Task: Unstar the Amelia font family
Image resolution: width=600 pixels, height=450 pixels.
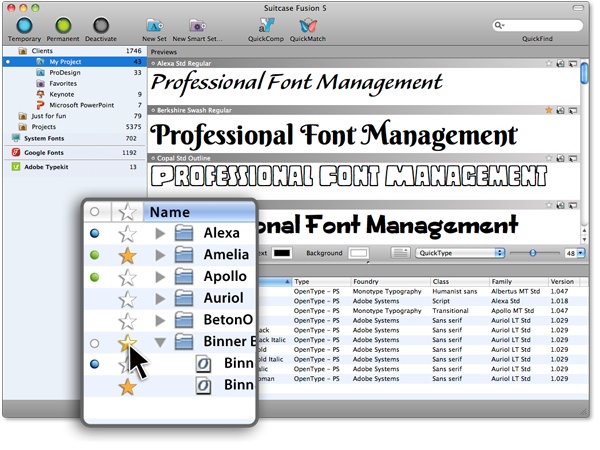Action: pyautogui.click(x=127, y=256)
